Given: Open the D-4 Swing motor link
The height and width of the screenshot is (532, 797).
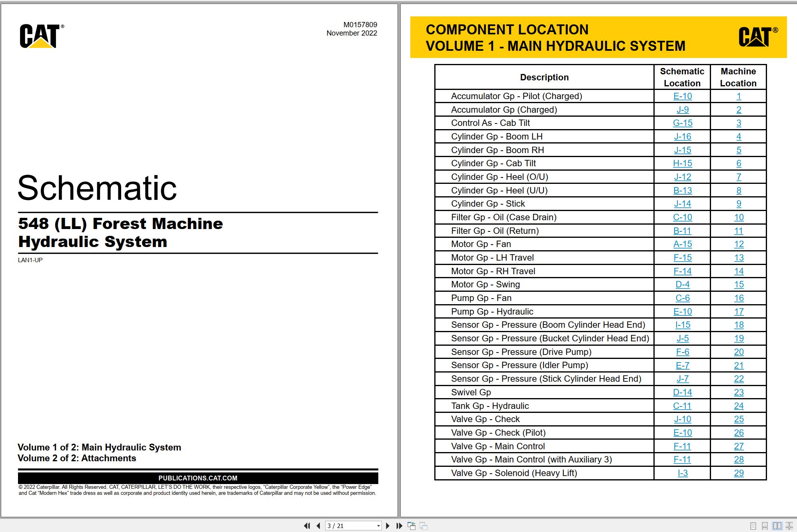Looking at the screenshot, I should point(682,285).
